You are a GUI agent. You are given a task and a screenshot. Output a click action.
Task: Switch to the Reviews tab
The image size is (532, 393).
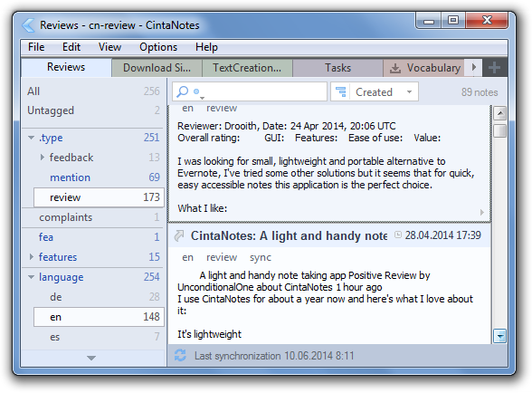pos(66,67)
